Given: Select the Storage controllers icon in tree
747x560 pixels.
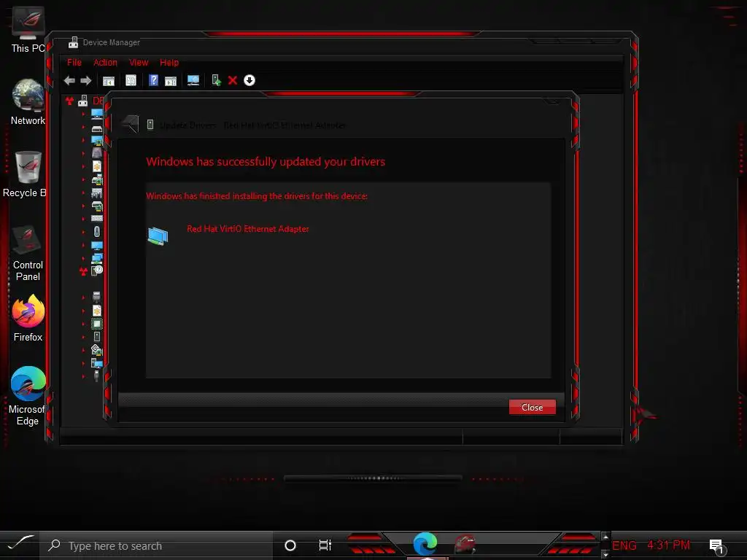Looking at the screenshot, I should point(97,350).
